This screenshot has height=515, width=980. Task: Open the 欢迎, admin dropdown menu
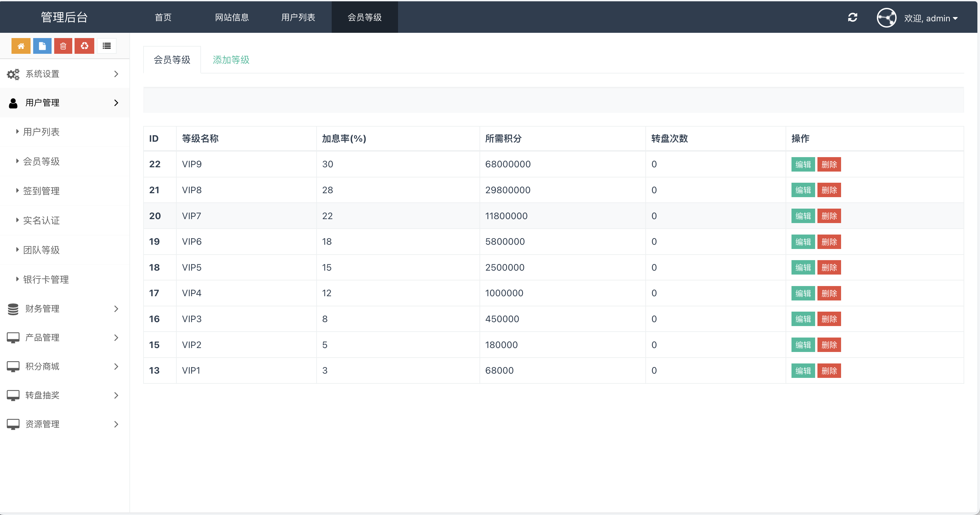click(930, 18)
